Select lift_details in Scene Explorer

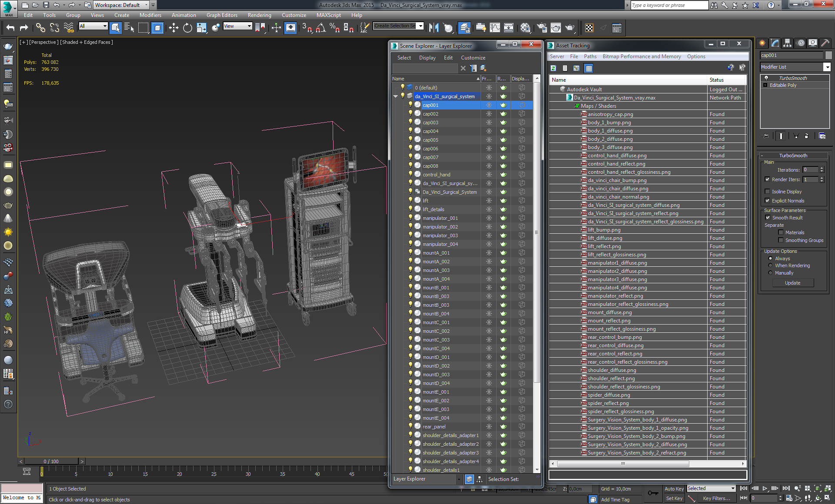tap(433, 209)
